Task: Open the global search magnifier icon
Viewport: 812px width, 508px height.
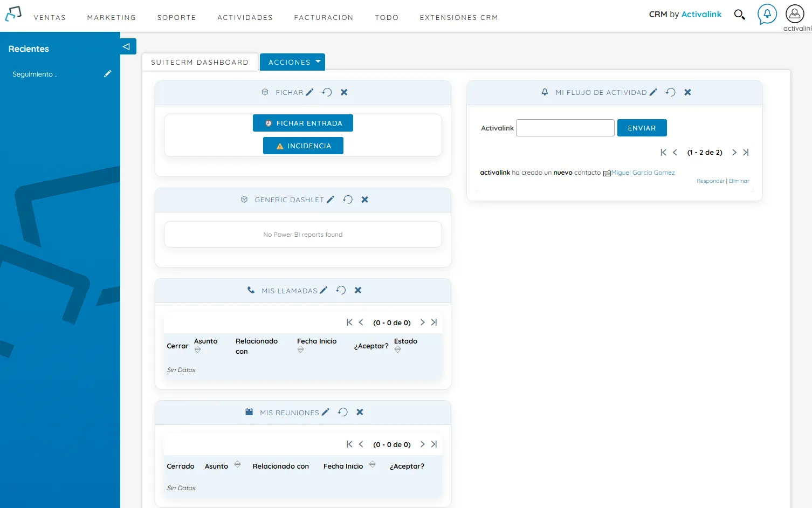Action: click(x=740, y=15)
